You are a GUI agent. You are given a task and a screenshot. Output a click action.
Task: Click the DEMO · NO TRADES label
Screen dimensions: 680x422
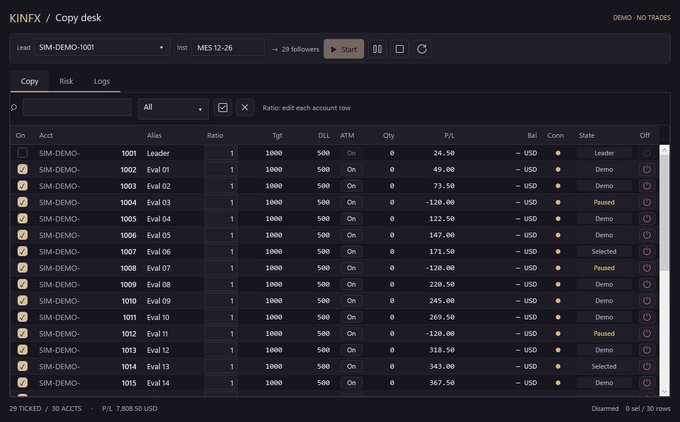641,18
